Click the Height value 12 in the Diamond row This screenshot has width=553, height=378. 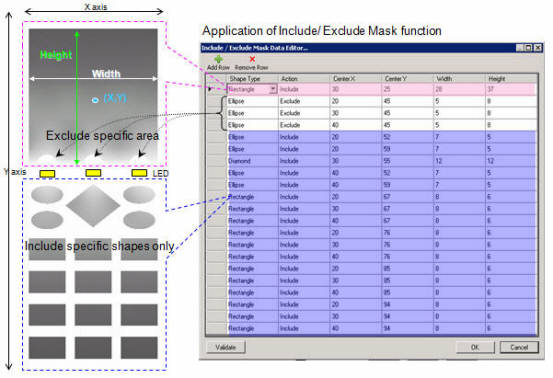coord(511,161)
